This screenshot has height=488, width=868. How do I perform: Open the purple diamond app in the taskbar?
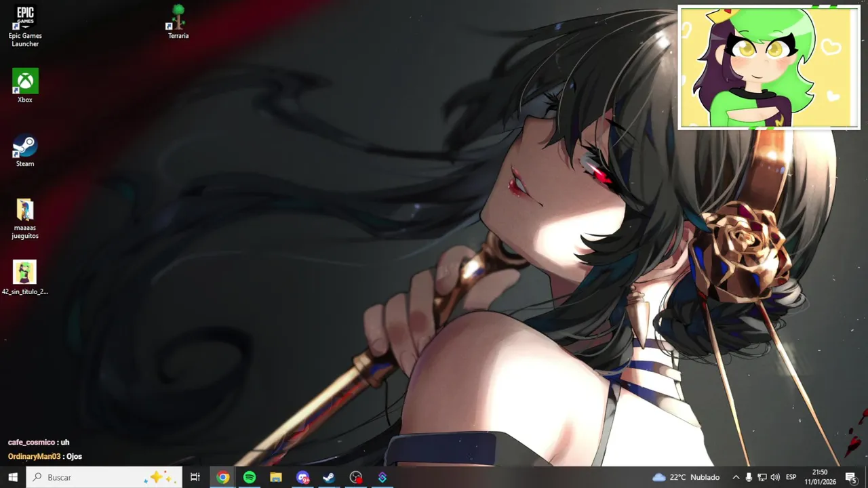382,477
